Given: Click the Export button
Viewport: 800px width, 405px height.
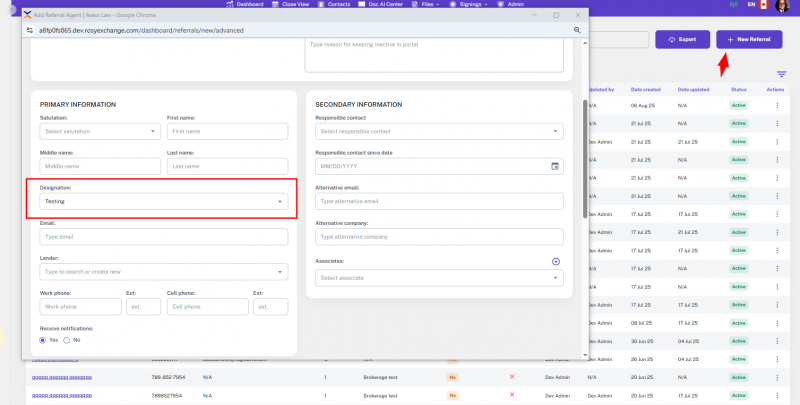Looking at the screenshot, I should [681, 39].
